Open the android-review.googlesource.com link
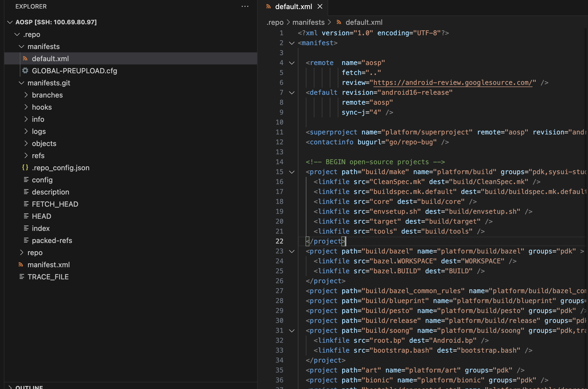This screenshot has height=389, width=588. [x=453, y=83]
